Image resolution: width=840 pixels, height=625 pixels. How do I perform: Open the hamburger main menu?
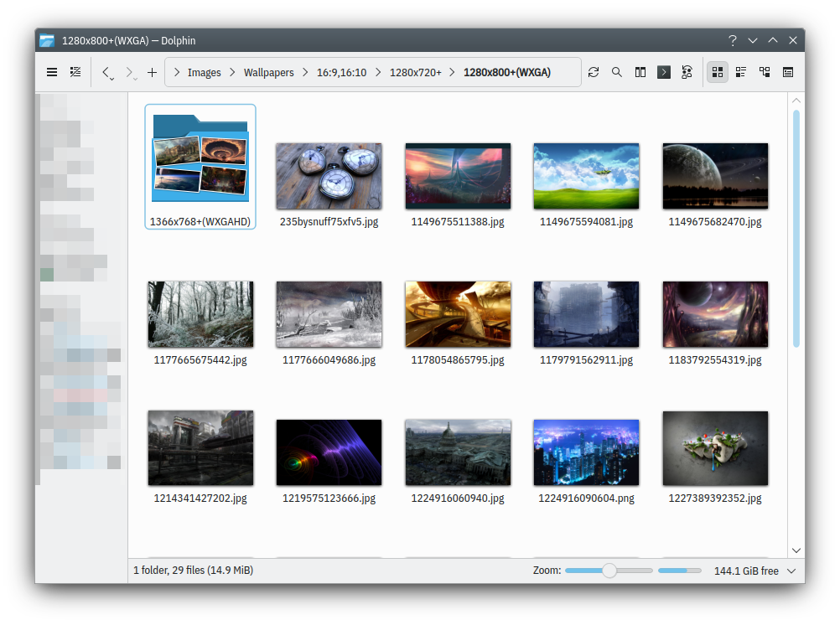(x=52, y=72)
